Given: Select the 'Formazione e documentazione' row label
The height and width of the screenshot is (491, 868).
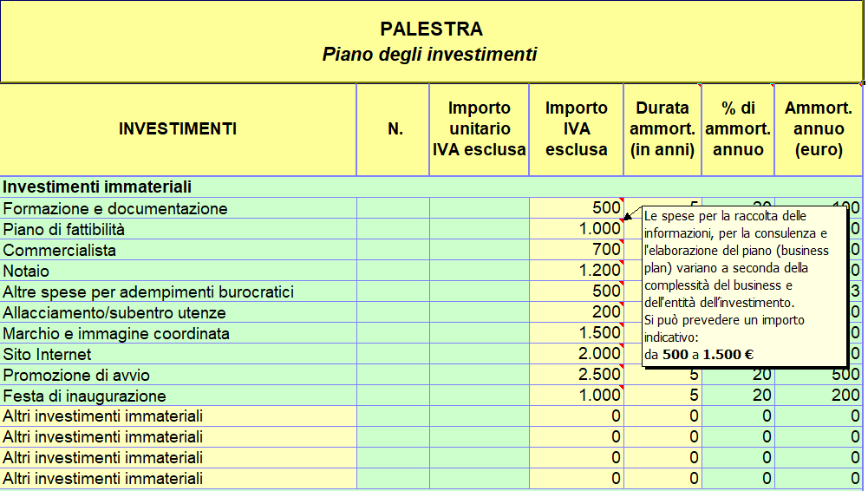Looking at the screenshot, I should (115, 209).
